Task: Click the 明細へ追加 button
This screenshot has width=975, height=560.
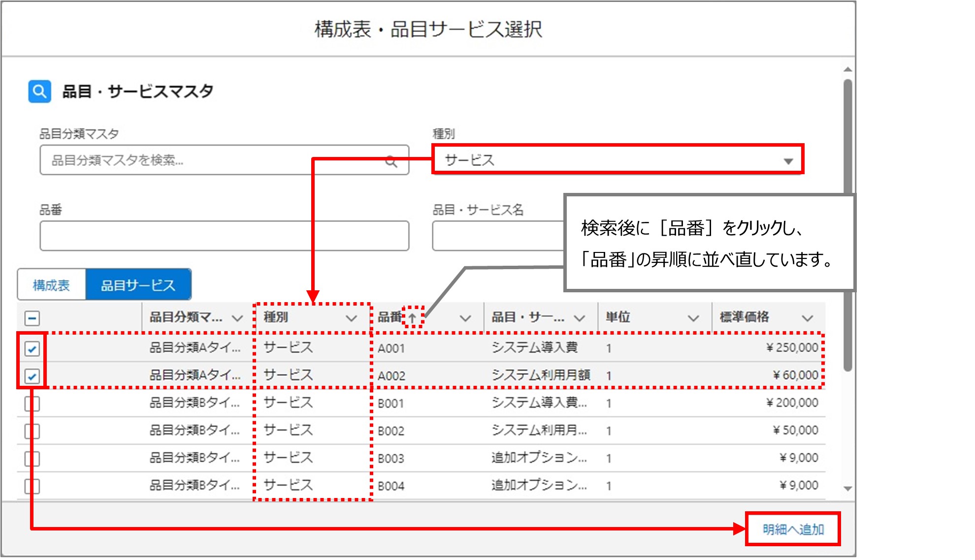Action: click(x=793, y=529)
